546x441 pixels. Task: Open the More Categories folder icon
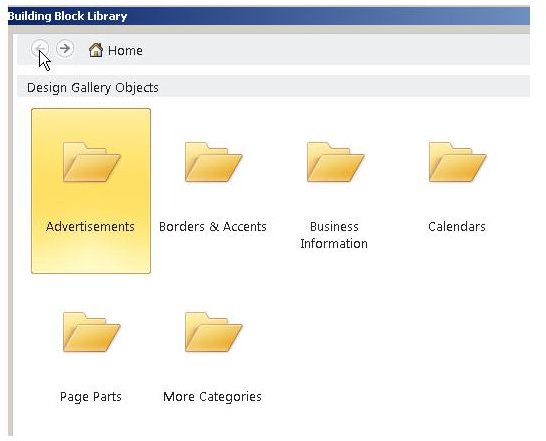[213, 332]
